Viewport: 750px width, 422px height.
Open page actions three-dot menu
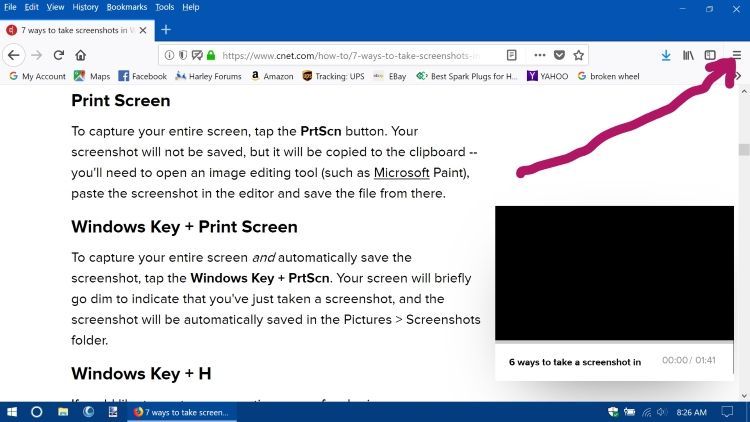click(x=540, y=55)
